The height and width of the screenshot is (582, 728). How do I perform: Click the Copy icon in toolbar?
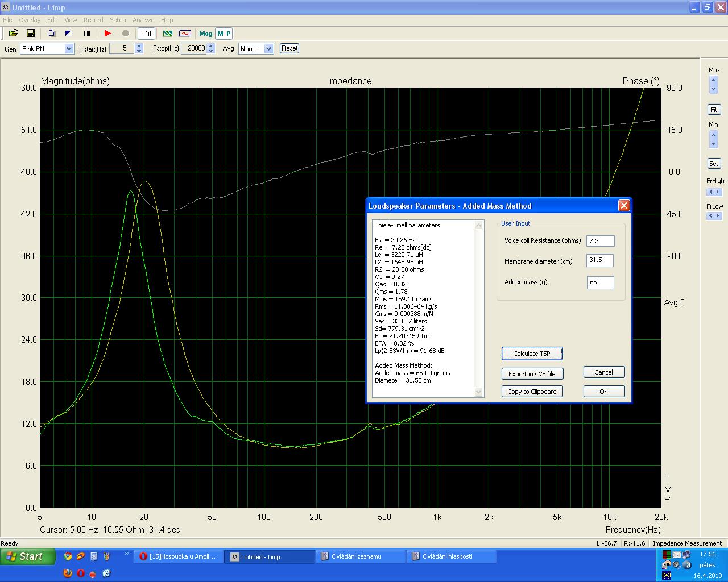click(52, 34)
